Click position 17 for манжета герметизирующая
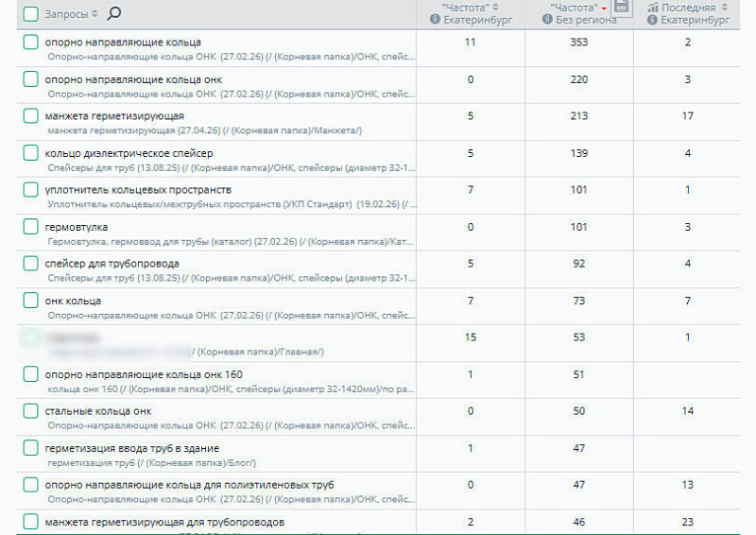The width and height of the screenshot is (756, 535). click(688, 115)
